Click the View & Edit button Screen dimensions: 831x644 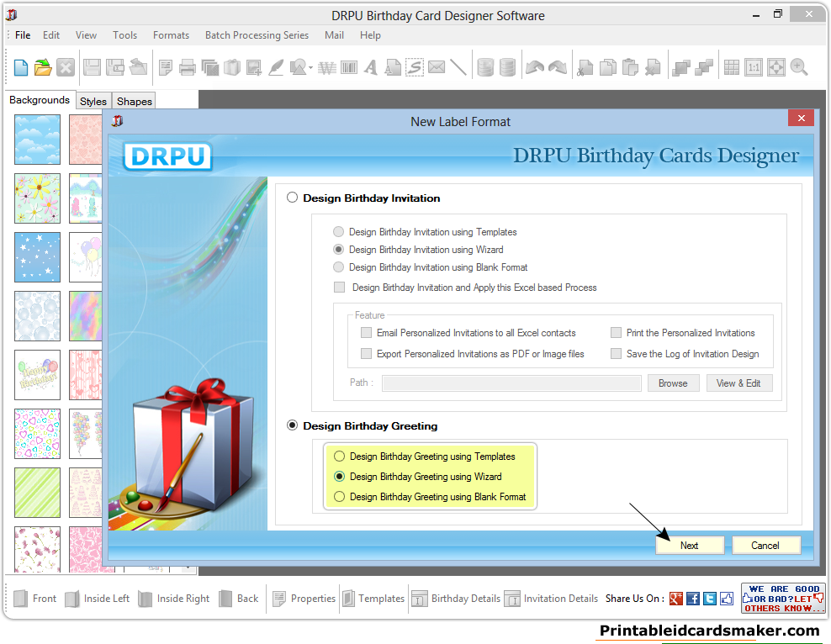coord(738,383)
